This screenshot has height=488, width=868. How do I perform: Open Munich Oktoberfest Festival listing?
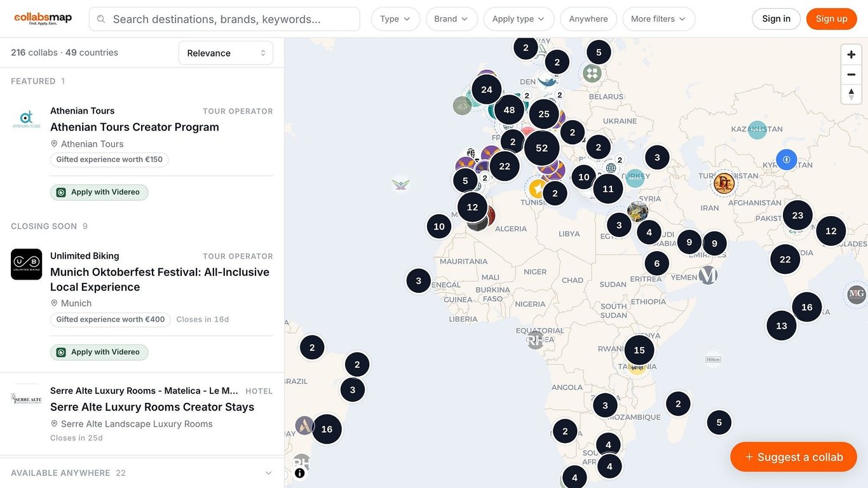(159, 280)
